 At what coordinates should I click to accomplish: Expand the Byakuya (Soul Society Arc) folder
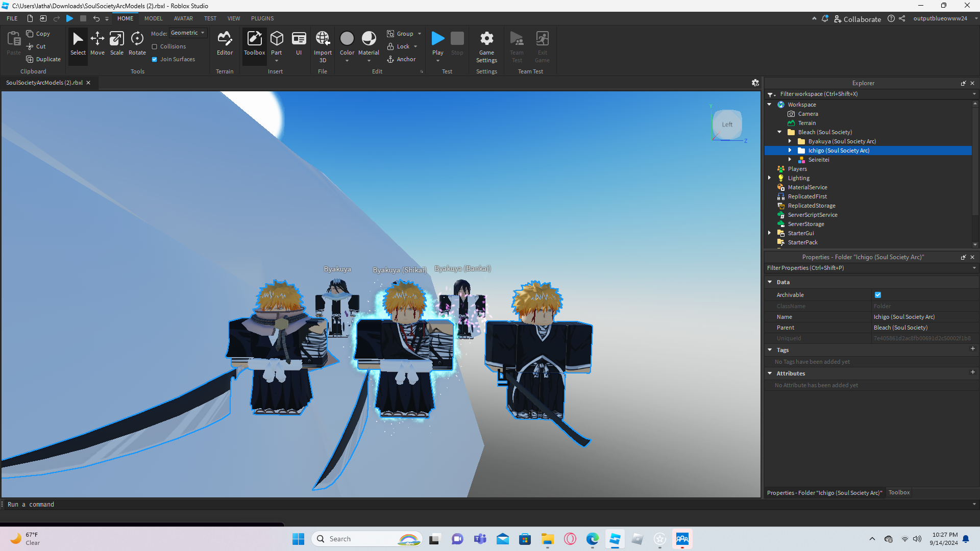tap(790, 141)
